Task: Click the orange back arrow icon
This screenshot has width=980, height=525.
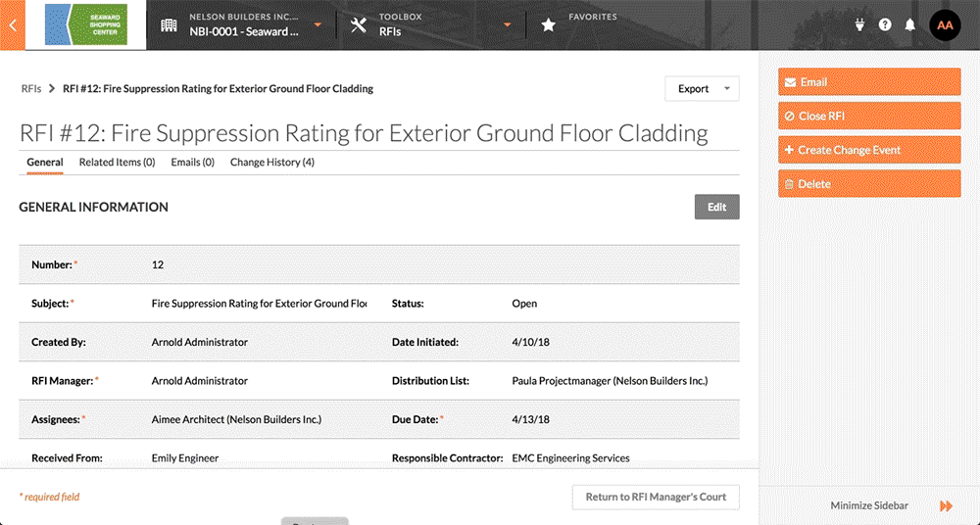Action: [11, 25]
